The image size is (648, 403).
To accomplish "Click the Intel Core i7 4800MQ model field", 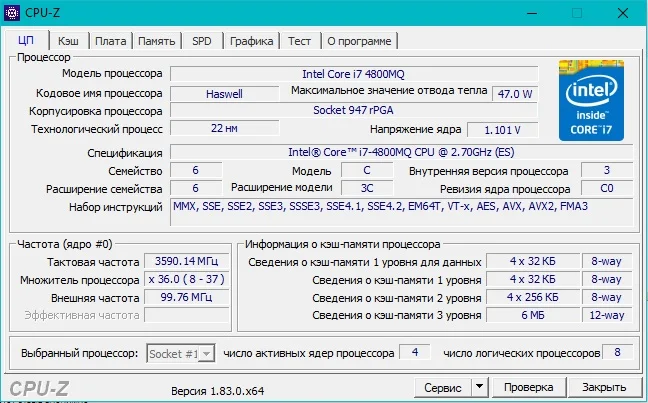I will coord(354,74).
